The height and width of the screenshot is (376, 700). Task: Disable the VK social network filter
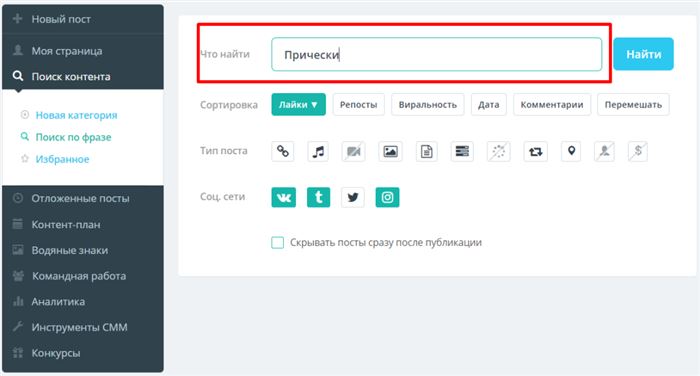coord(283,197)
